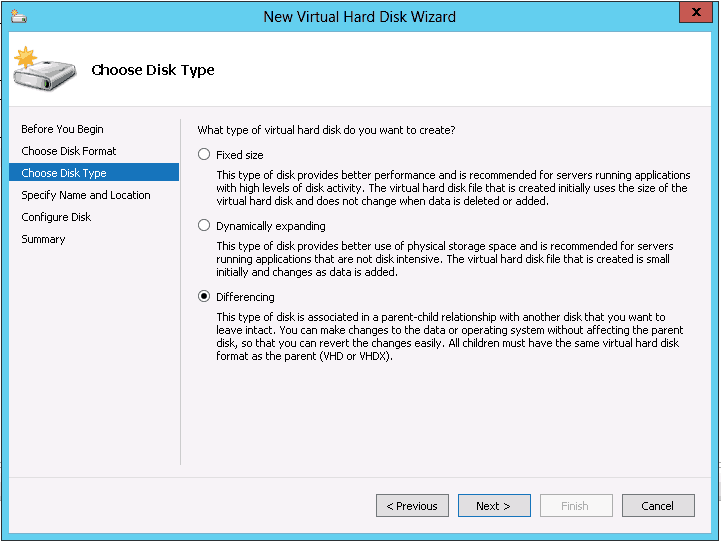This screenshot has height=543, width=721.
Task: Go to the Before You Begin step
Action: (62, 129)
